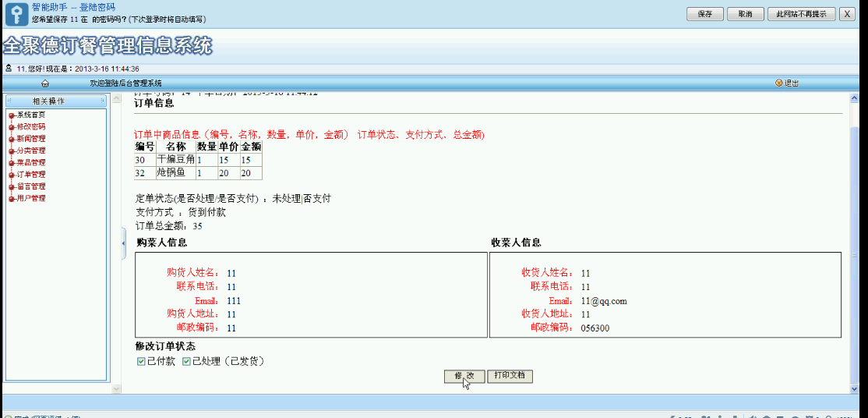The width and height of the screenshot is (868, 418).
Task: Click the red bullet beside 修改密码
Action: 12,127
